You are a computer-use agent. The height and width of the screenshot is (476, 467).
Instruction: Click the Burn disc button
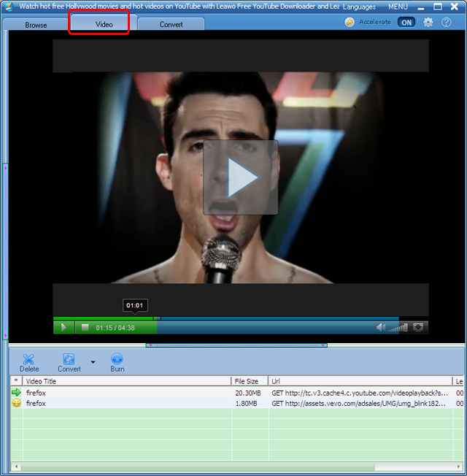[117, 363]
